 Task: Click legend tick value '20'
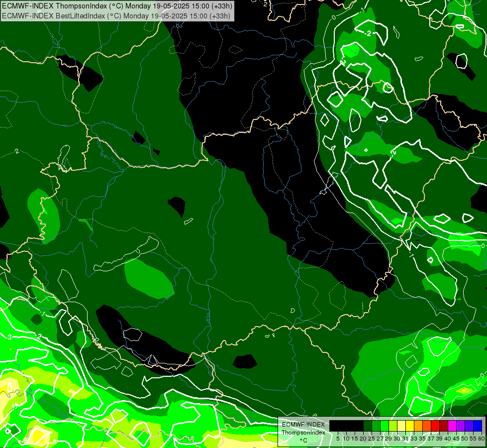[364, 439]
